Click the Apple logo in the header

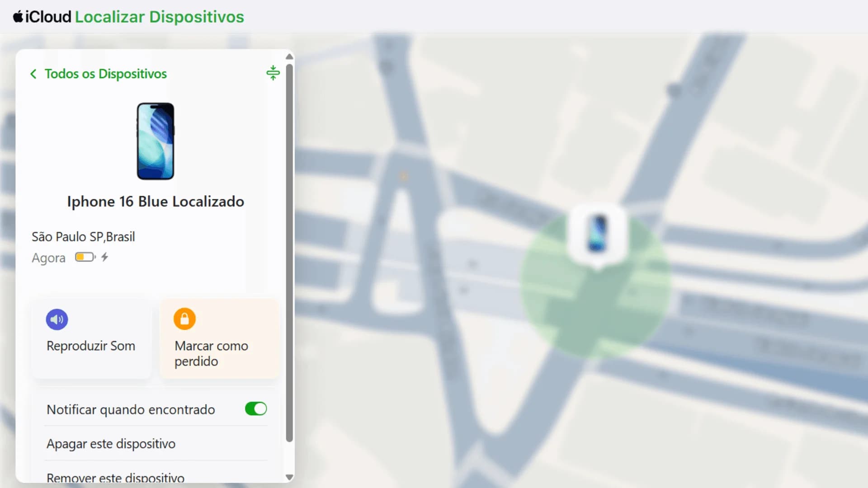coord(18,16)
